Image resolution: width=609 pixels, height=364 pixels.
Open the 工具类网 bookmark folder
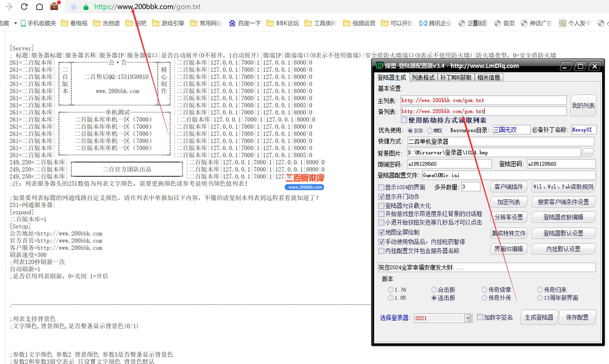(321, 23)
